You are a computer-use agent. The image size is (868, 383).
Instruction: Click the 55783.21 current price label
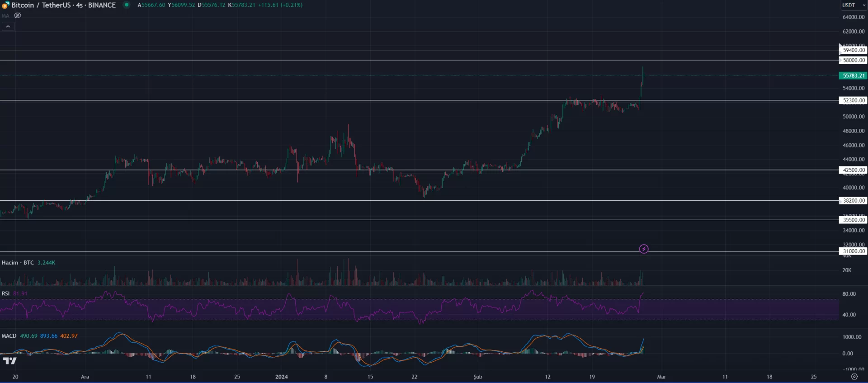853,76
